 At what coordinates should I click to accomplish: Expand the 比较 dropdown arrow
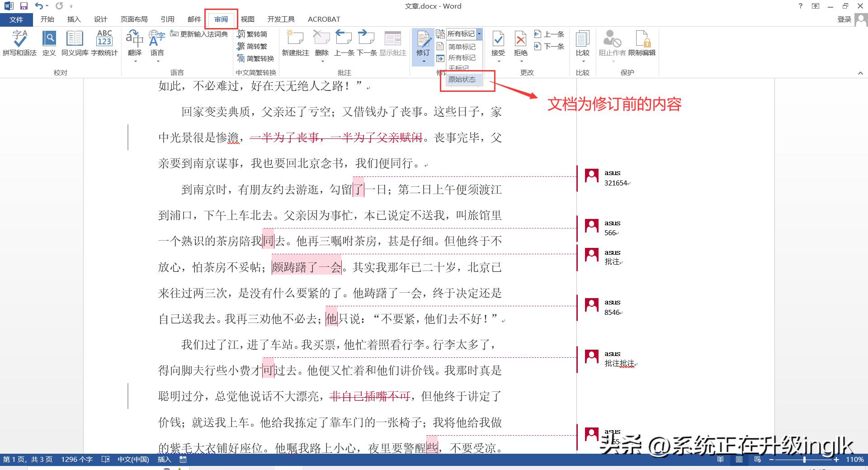[x=583, y=62]
